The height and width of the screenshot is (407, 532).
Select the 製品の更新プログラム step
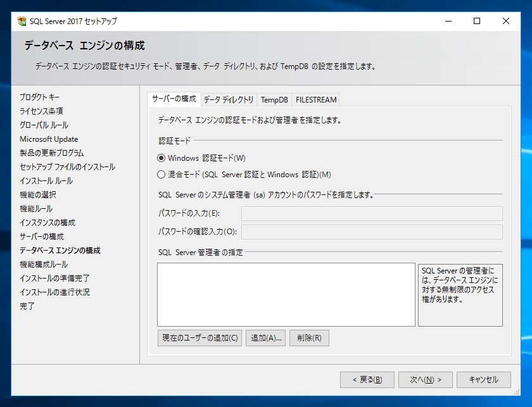coord(51,153)
